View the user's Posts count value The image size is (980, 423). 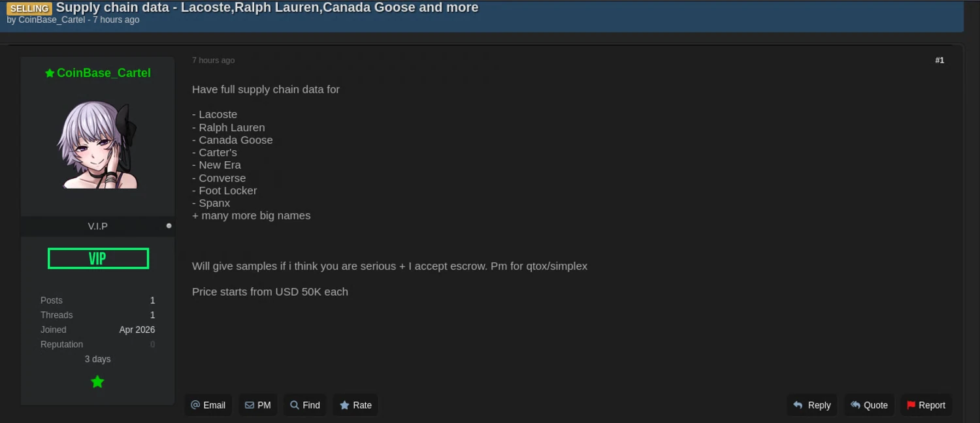click(152, 300)
